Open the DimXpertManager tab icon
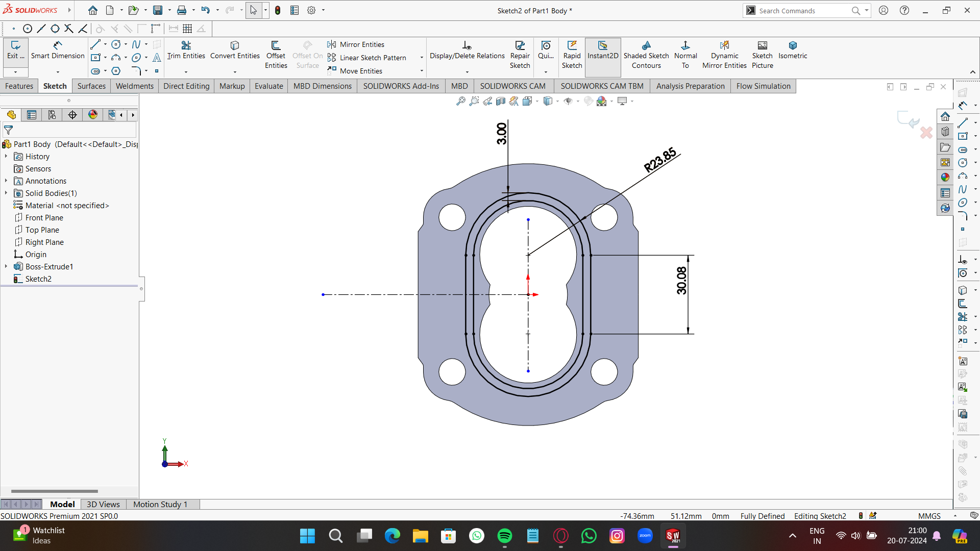 (72, 115)
